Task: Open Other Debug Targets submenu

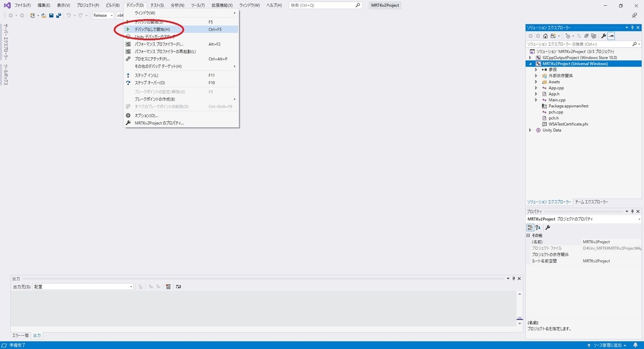Action: click(182, 66)
